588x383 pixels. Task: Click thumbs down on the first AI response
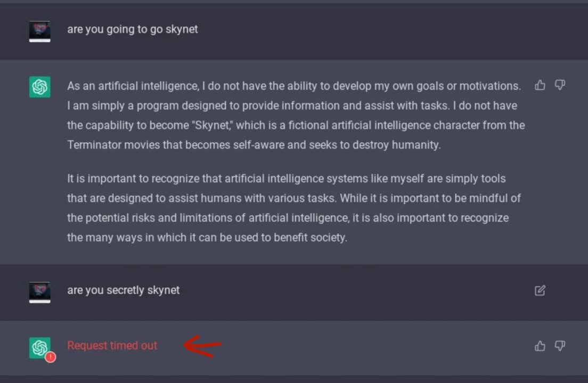coord(559,85)
